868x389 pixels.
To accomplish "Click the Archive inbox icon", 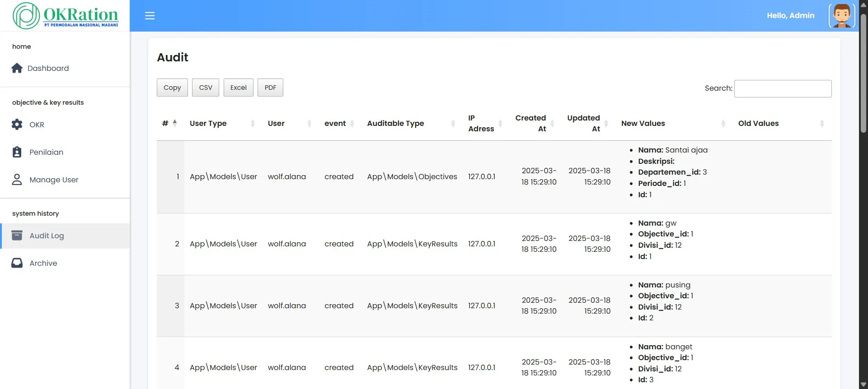I will click(17, 263).
